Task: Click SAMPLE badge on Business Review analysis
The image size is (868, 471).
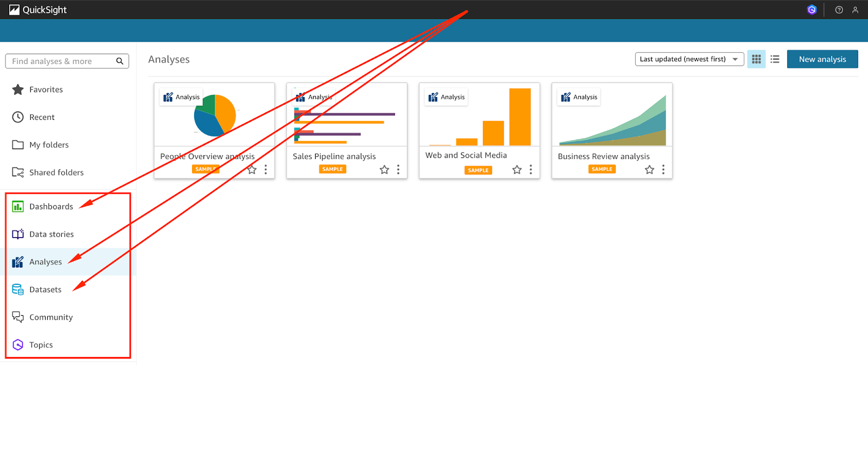Action: [x=602, y=169]
